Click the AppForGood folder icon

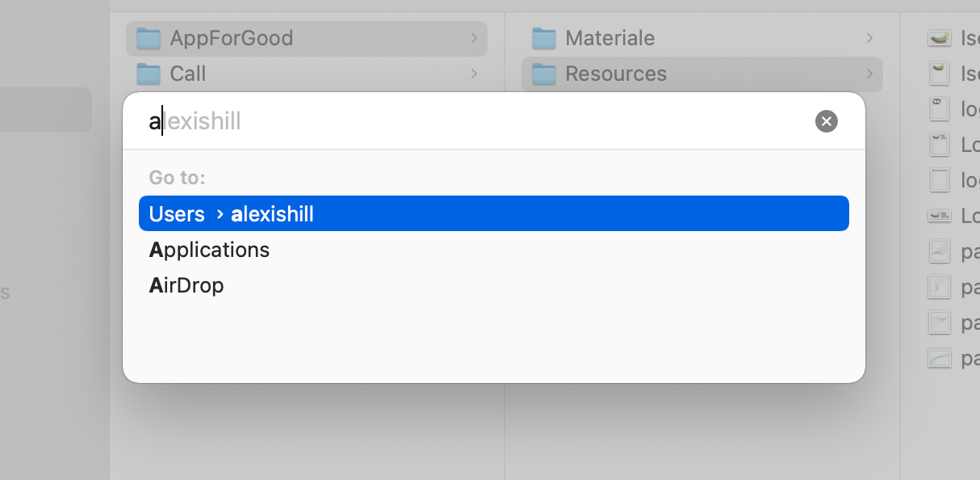pos(149,38)
